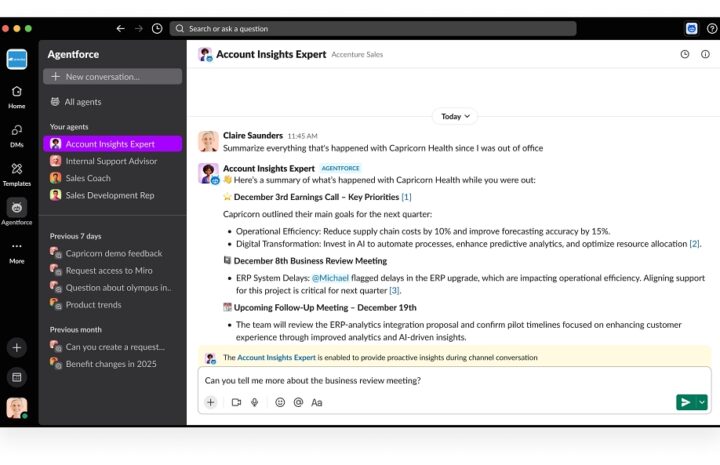The width and height of the screenshot is (720, 465).
Task: Click the search or ask a question field
Action: click(373, 28)
